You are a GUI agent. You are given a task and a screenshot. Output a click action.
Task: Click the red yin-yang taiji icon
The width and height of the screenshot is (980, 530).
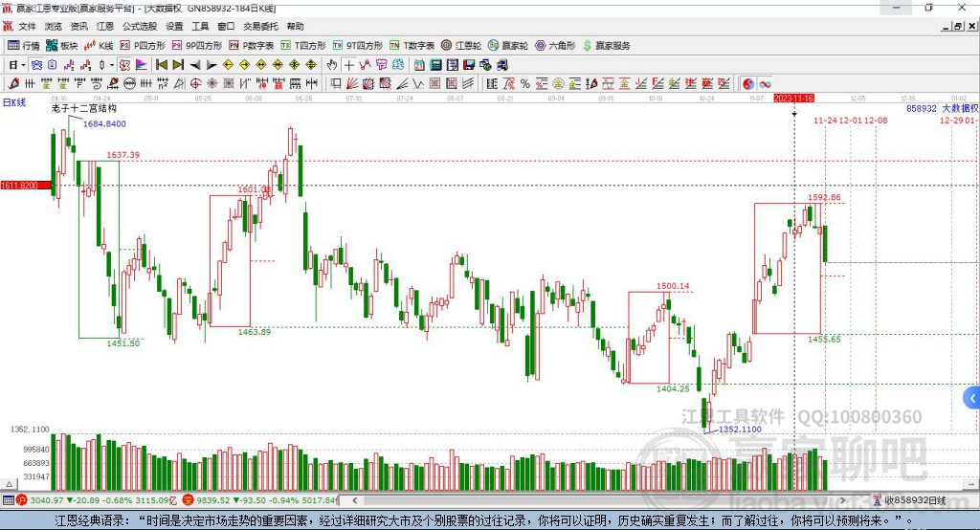coord(748,84)
